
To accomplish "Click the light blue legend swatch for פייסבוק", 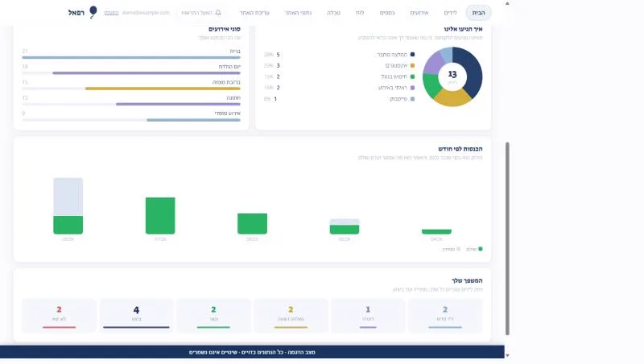I will [x=412, y=98].
